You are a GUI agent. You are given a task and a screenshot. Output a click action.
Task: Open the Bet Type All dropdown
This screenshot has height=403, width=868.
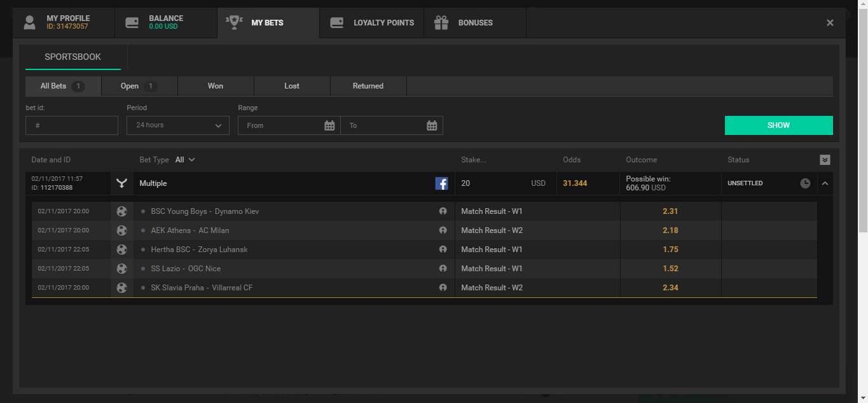click(184, 160)
